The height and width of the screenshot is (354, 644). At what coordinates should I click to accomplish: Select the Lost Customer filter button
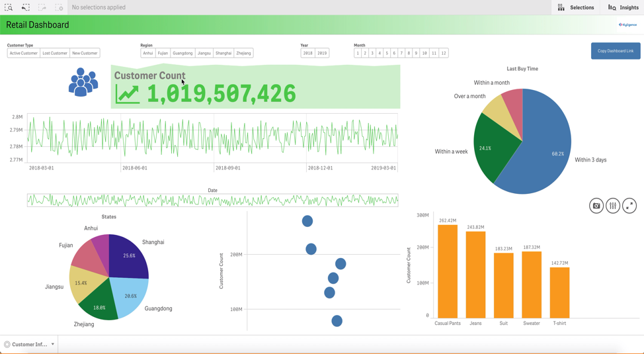54,53
